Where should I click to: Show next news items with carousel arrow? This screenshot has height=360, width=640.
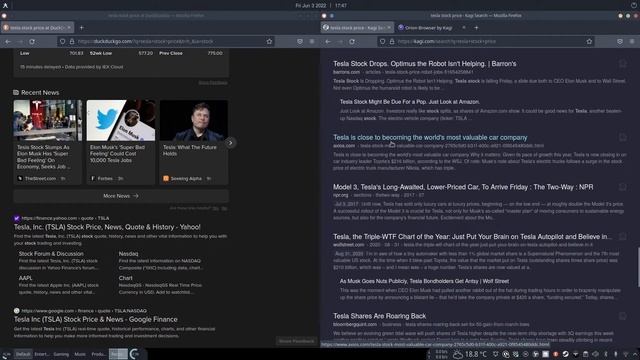click(x=231, y=143)
